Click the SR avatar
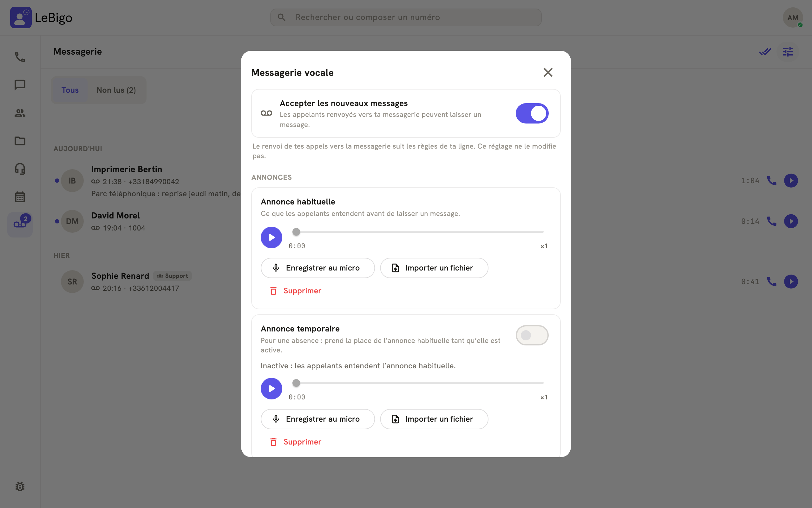The image size is (812, 508). point(72,282)
